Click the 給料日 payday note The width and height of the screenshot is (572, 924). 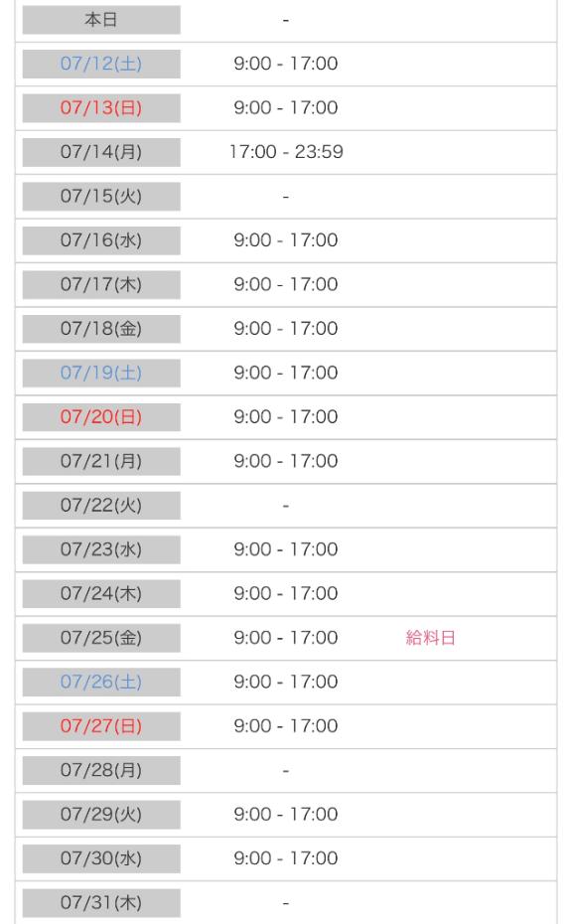[x=431, y=638]
